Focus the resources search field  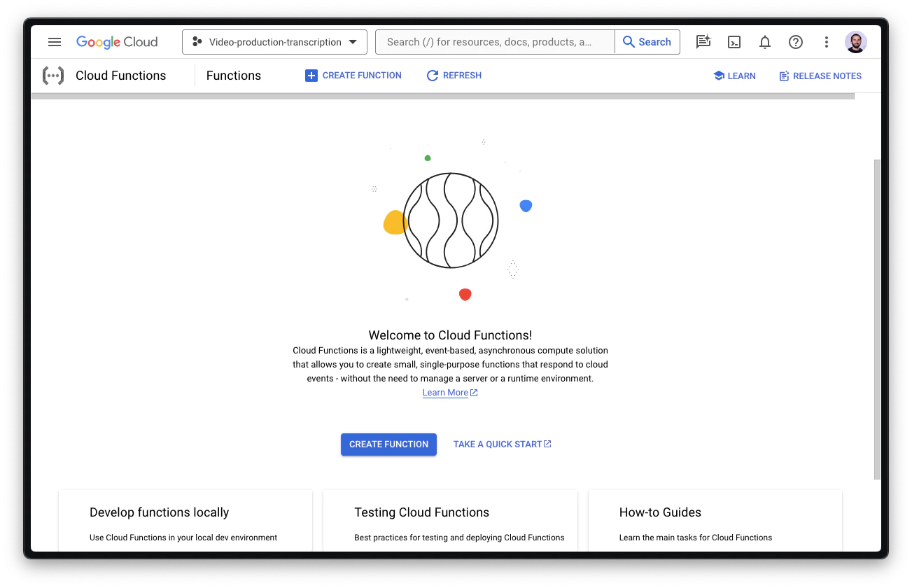coord(496,42)
